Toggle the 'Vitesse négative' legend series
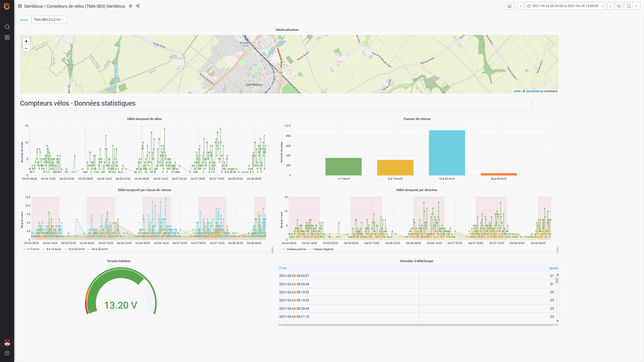The width and height of the screenshot is (644, 362). click(323, 249)
